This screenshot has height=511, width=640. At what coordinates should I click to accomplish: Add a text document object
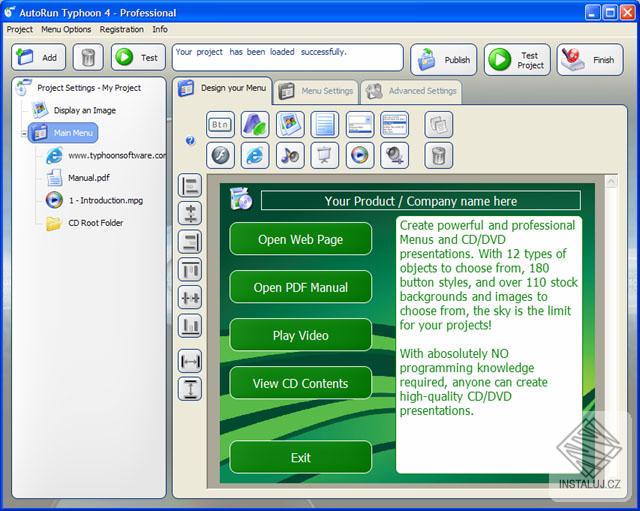click(x=325, y=124)
